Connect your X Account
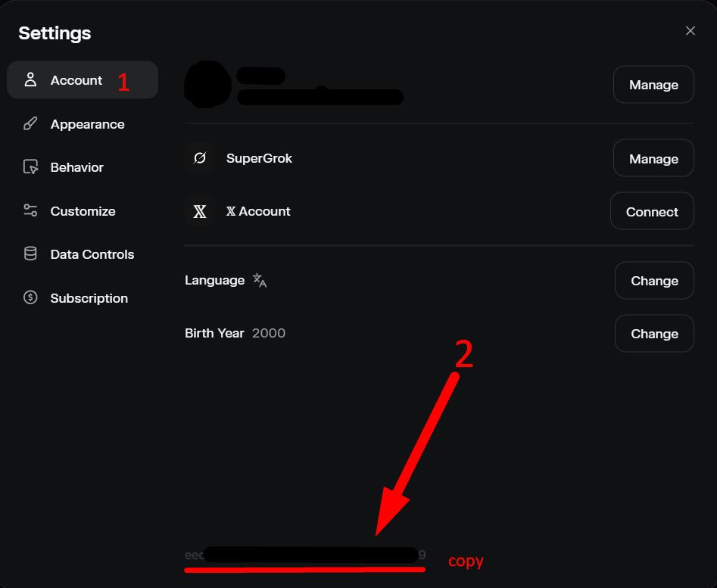This screenshot has width=717, height=588. pos(652,211)
